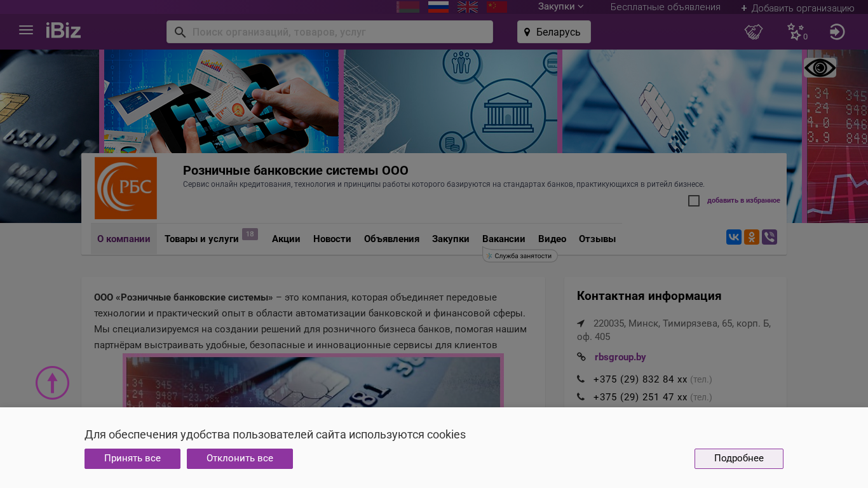The width and height of the screenshot is (868, 488).
Task: Open the Товары и услуги tab
Action: click(x=201, y=239)
